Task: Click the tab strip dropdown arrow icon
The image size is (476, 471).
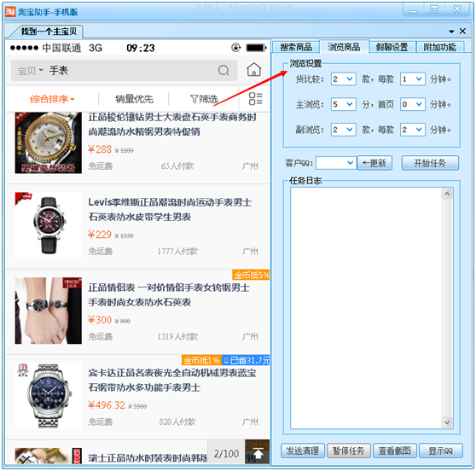Action: tap(451, 32)
